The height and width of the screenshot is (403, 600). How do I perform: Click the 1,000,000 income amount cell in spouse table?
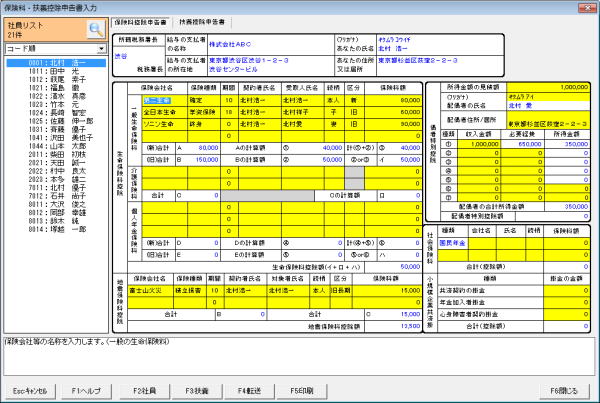pos(479,144)
